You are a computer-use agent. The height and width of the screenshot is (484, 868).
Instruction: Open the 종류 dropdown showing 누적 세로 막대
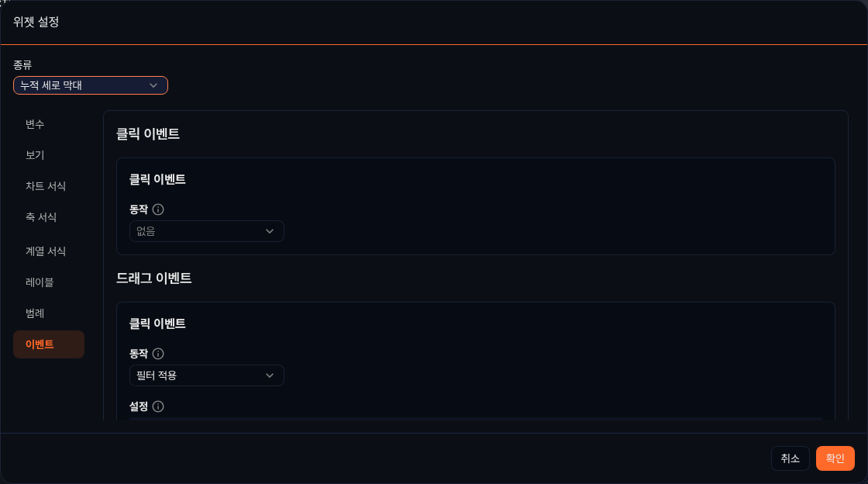click(91, 85)
